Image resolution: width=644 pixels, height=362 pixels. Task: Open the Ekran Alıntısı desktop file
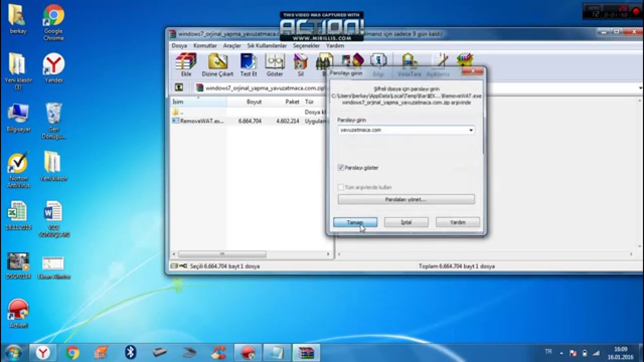click(53, 267)
